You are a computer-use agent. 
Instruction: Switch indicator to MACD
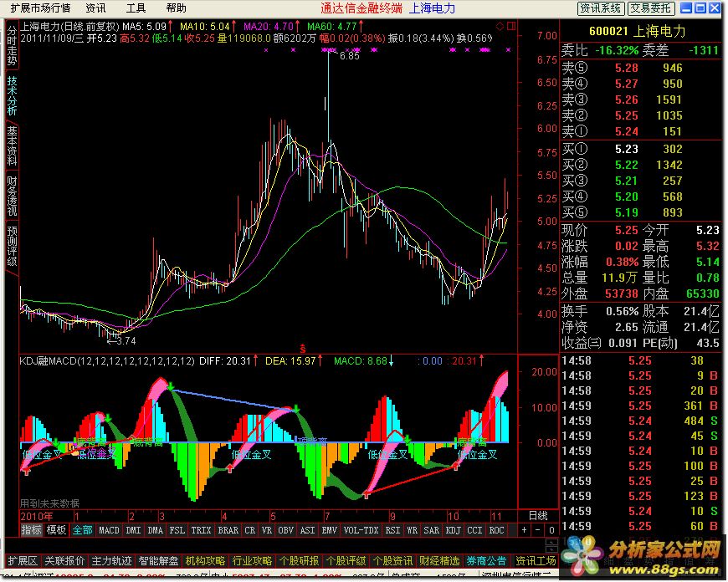point(109,530)
